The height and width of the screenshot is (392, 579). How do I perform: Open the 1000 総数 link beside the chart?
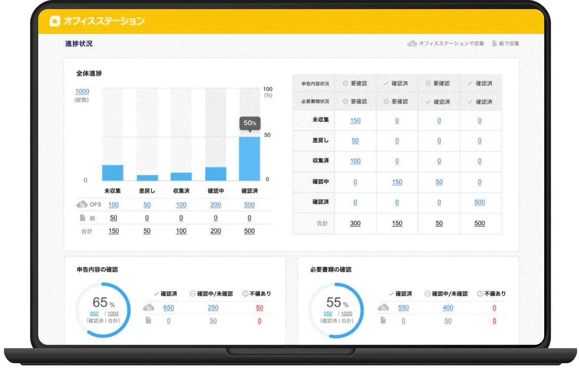(82, 91)
